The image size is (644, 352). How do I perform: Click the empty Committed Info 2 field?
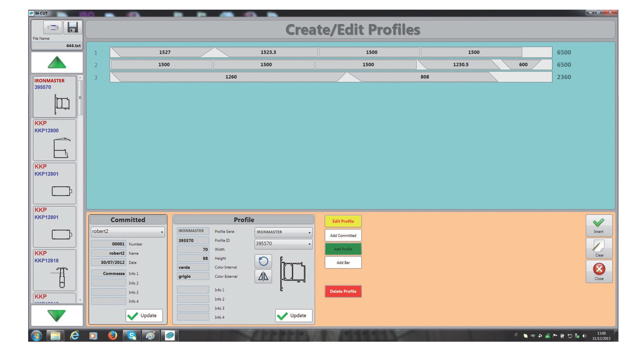[109, 283]
